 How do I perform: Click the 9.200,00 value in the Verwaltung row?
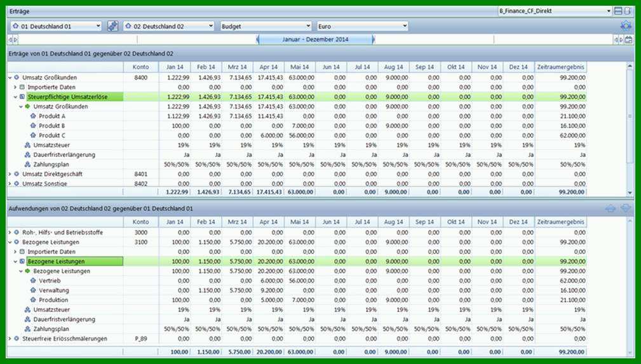tap(272, 290)
